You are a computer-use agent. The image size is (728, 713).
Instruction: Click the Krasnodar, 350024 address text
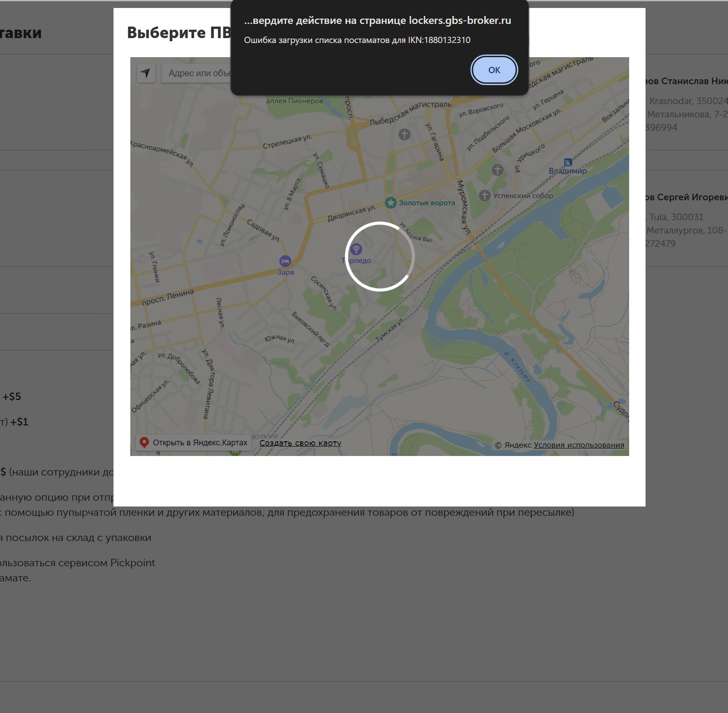coord(689,101)
